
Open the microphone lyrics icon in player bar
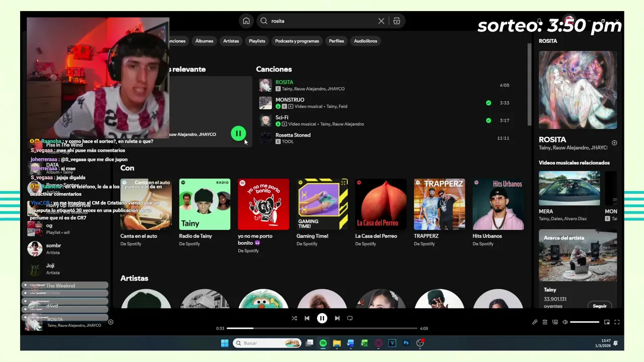click(535, 322)
